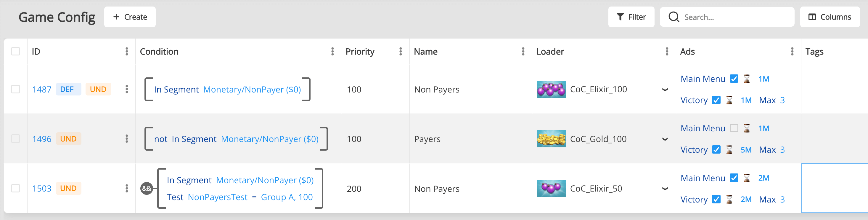Screen dimensions: 868x220
Task: Open CoC_Elixir_50 loader dropdown
Action: coord(665,189)
